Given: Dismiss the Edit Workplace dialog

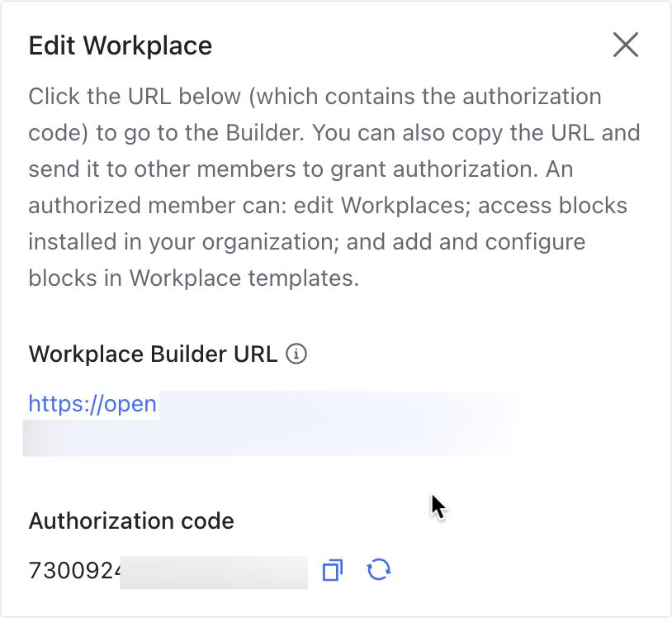Looking at the screenshot, I should (625, 45).
